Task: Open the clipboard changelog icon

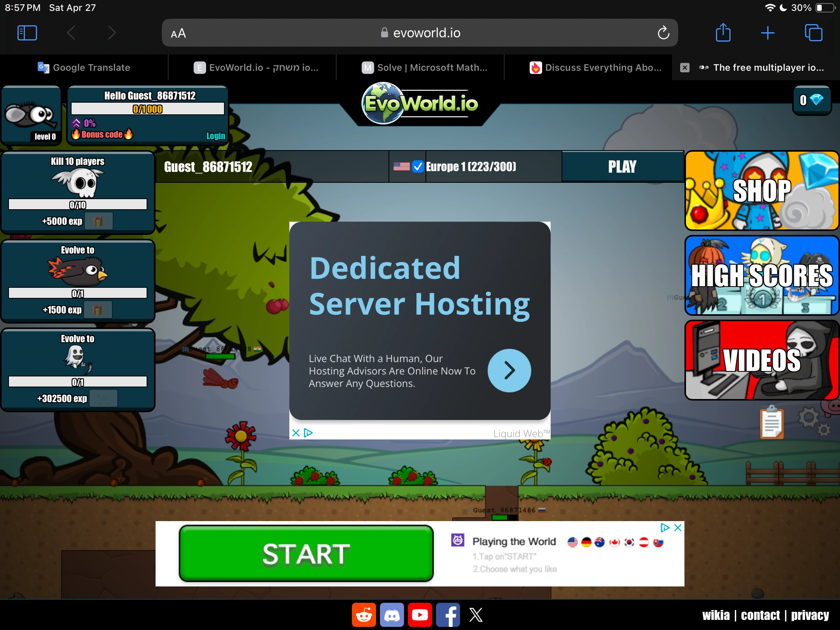Action: 772,422
